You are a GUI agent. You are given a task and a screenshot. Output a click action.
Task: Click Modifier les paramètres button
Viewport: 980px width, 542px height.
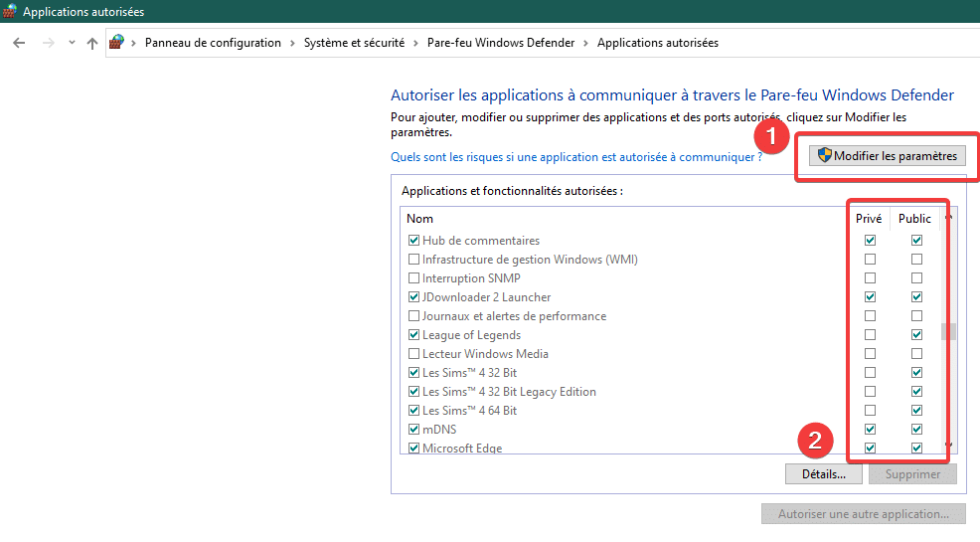click(888, 156)
